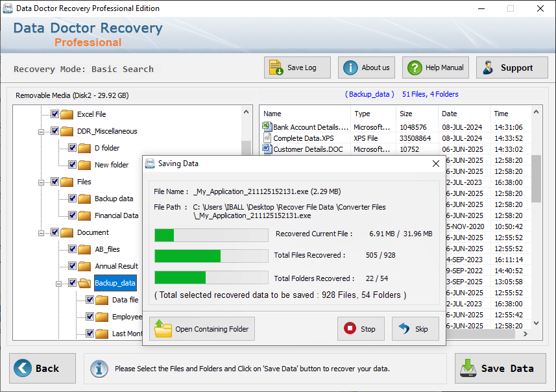Click the Total Files Recovered progress bar

point(212,256)
